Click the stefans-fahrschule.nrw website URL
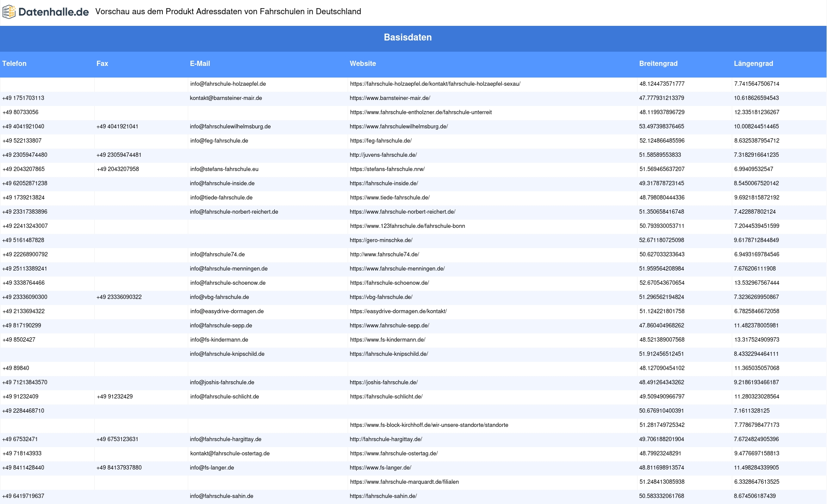The width and height of the screenshot is (827, 504). click(x=387, y=169)
